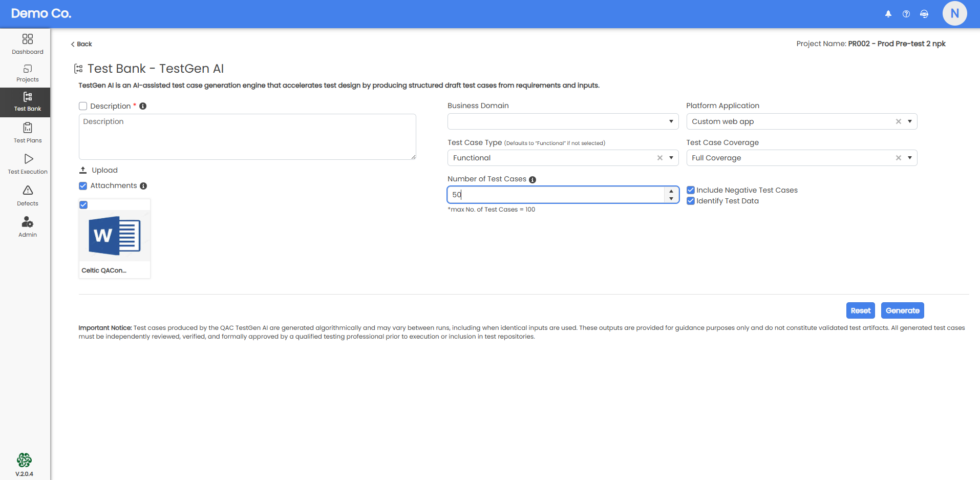This screenshot has width=980, height=480.
Task: Open Defects in sidebar
Action: [x=28, y=196]
